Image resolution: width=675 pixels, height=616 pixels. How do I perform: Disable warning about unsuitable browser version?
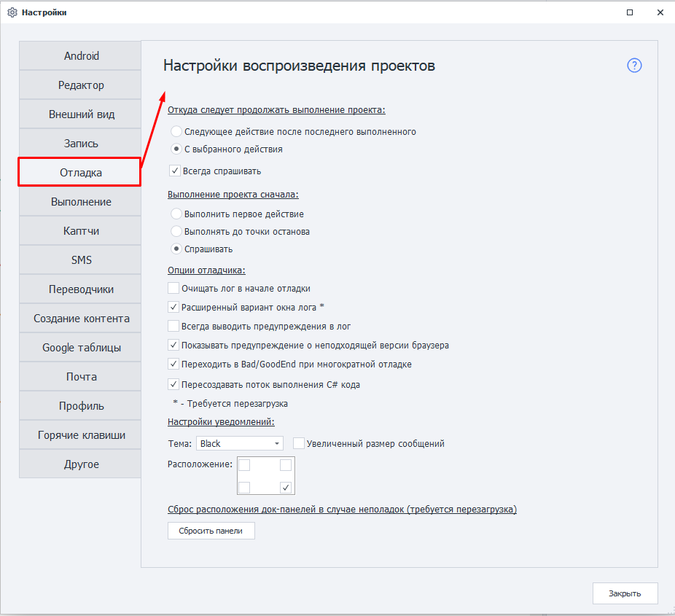click(173, 343)
